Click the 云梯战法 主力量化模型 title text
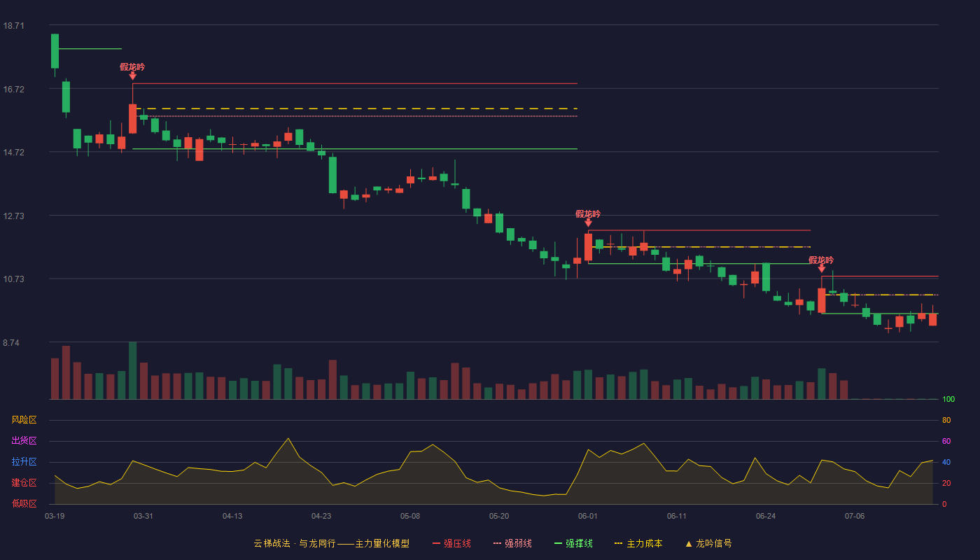The height and width of the screenshot is (560, 980). click(x=332, y=544)
